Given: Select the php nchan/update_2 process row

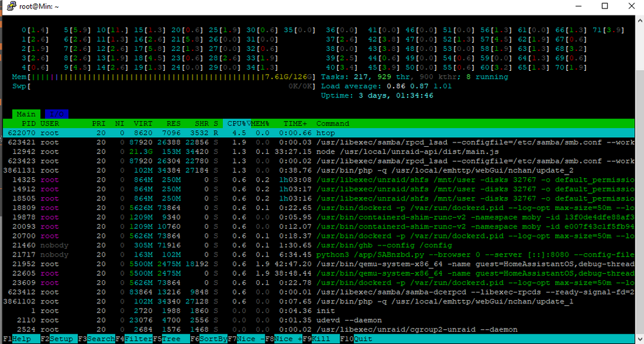Looking at the screenshot, I should (x=319, y=170).
